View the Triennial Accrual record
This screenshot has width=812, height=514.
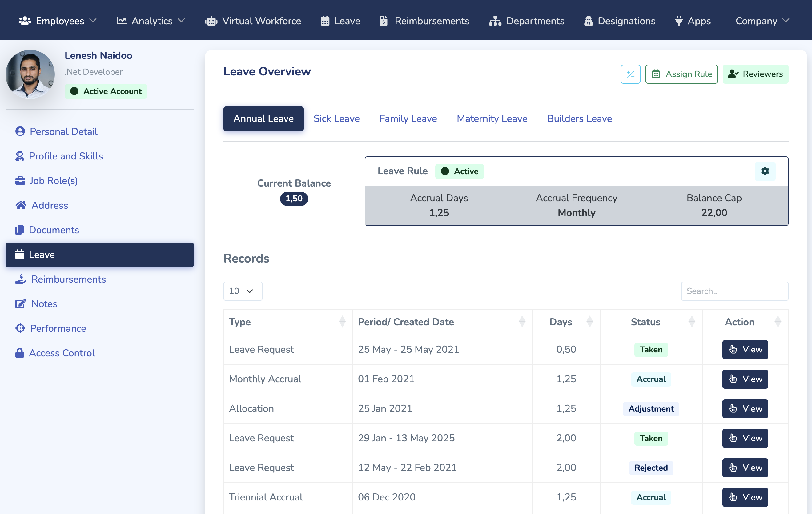click(745, 497)
